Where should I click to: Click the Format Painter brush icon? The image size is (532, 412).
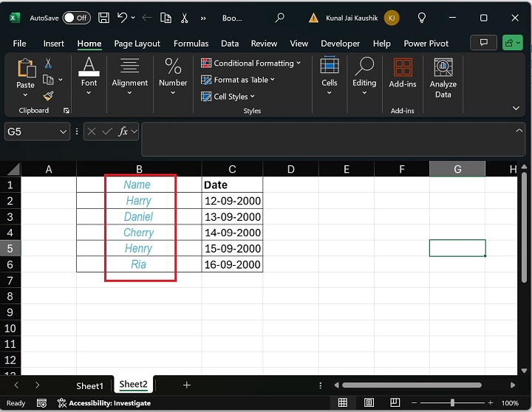tap(49, 95)
